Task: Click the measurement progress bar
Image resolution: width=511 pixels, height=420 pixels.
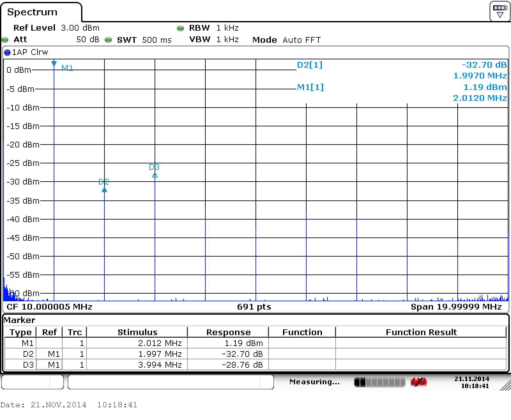Action: coord(380,382)
